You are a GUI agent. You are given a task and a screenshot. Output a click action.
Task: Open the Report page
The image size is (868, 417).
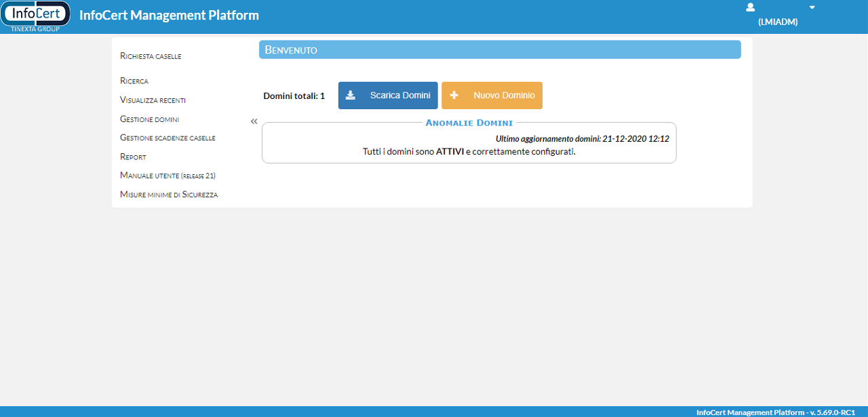(133, 157)
